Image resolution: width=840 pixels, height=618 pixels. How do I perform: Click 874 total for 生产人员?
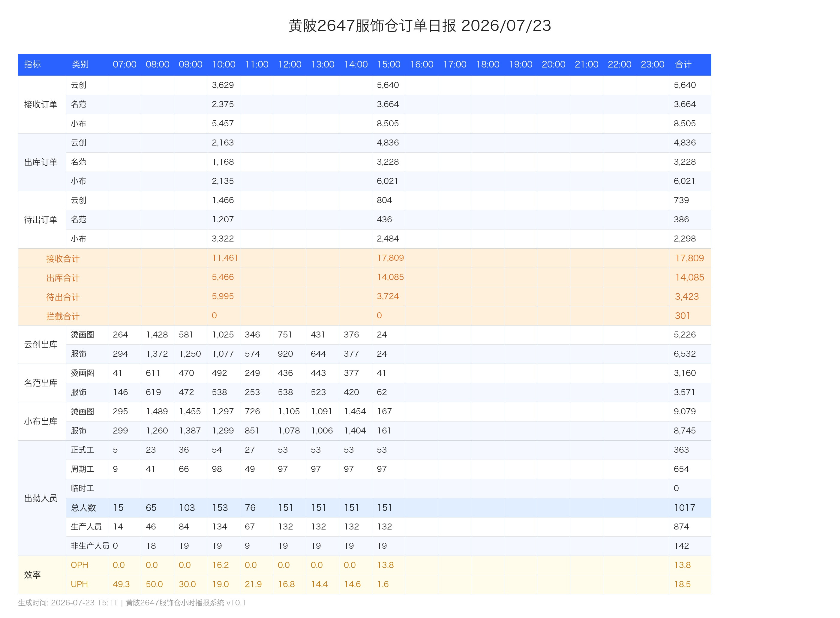pos(681,527)
